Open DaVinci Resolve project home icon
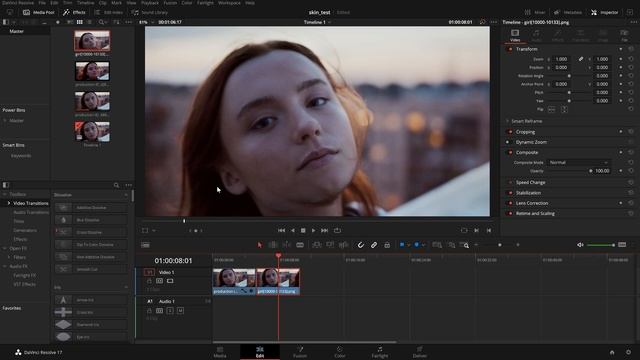The image size is (640, 360). [x=612, y=352]
